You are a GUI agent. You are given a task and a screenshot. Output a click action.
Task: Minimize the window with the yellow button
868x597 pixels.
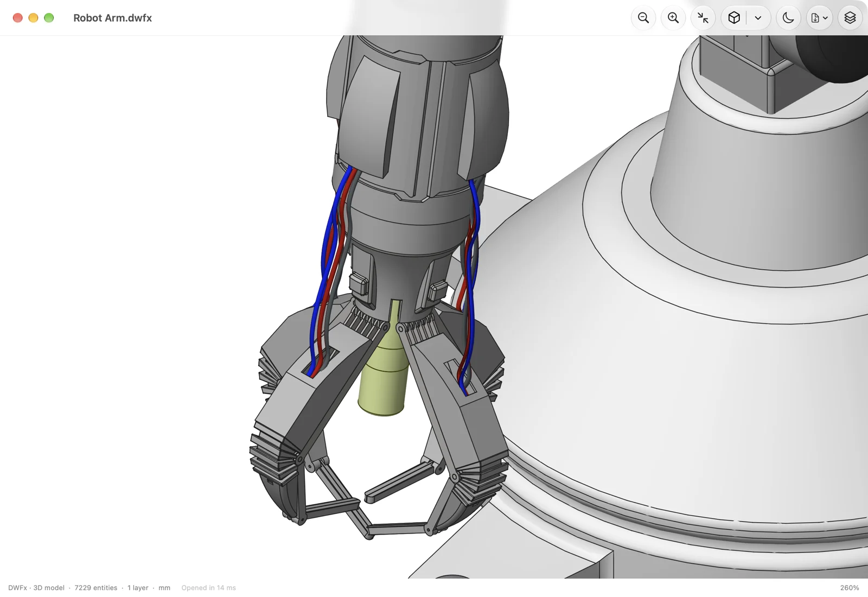pos(33,18)
